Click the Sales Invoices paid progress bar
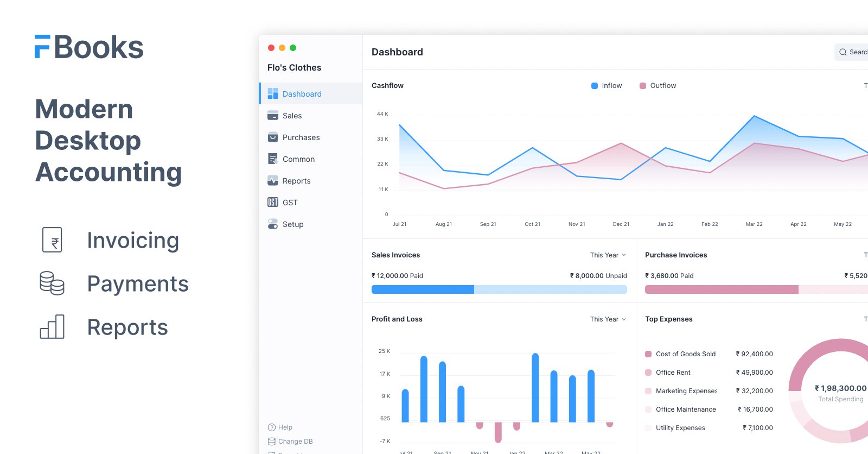 click(423, 289)
